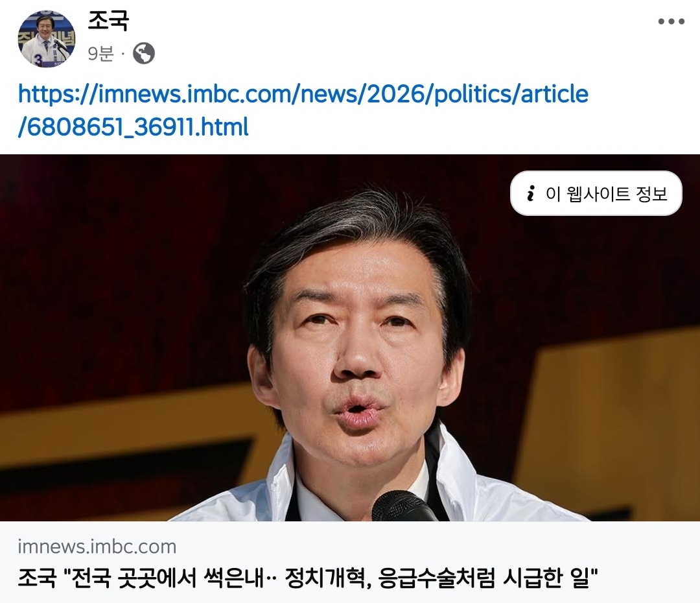Open the 조국 profile name link
700x603 pixels.
pos(108,21)
